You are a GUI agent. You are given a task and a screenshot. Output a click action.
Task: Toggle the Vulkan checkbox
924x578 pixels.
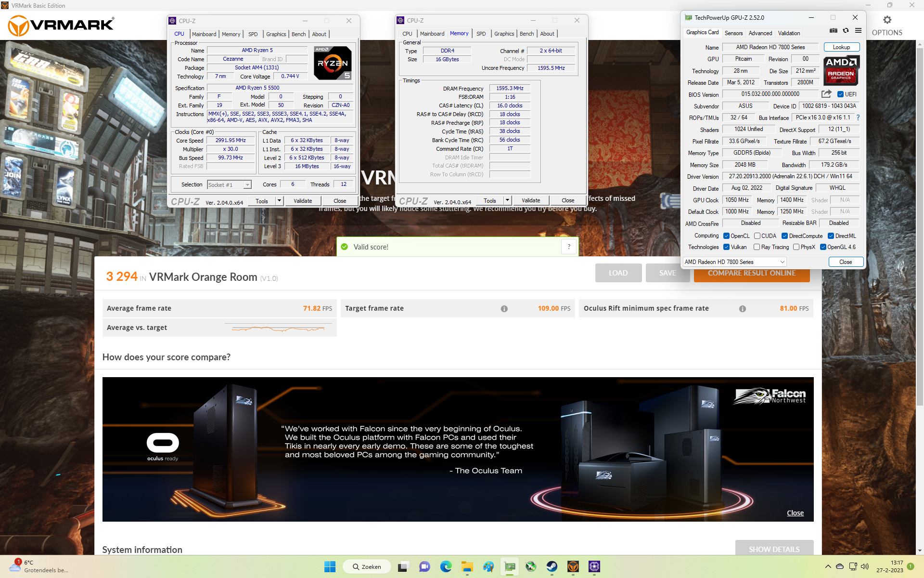click(x=727, y=247)
